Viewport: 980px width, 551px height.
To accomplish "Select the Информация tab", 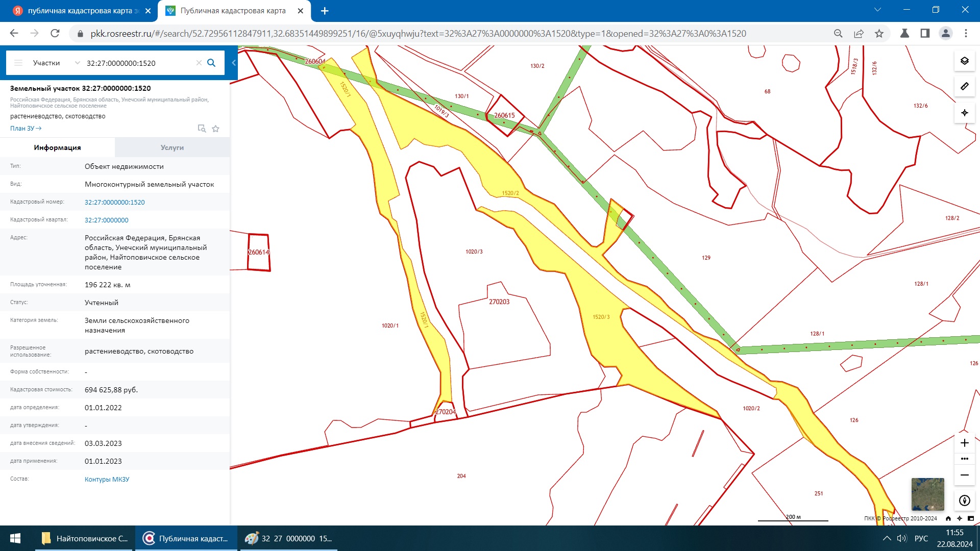I will click(57, 147).
